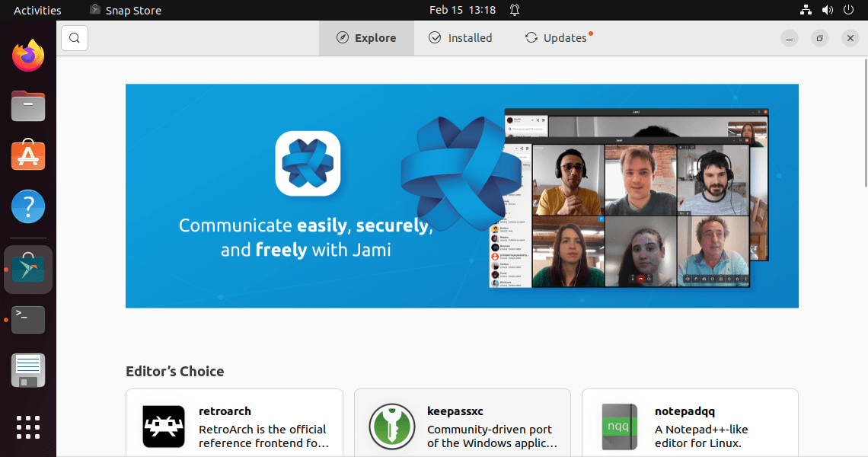Open the notification bell in top bar
Viewport: 868px width, 457px height.
[515, 10]
